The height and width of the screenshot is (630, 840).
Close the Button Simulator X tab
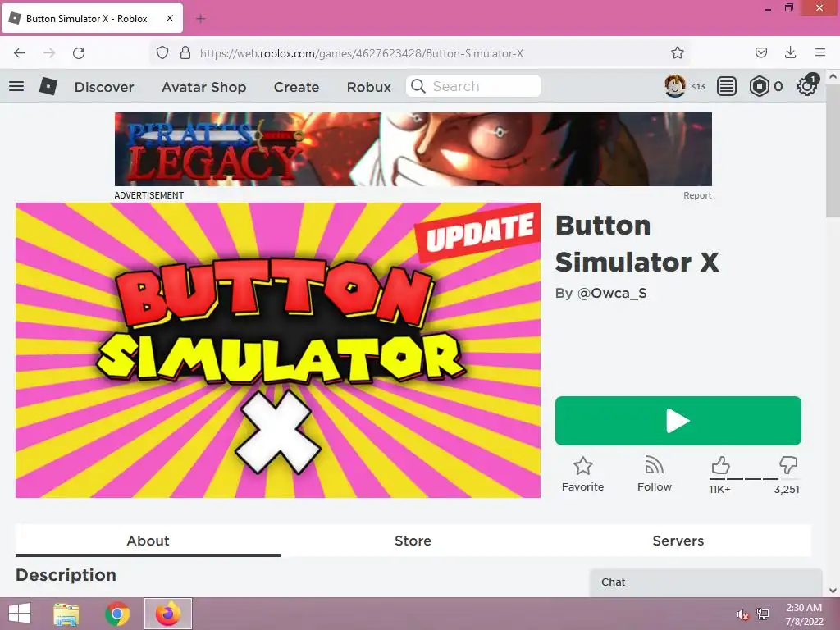(x=170, y=18)
